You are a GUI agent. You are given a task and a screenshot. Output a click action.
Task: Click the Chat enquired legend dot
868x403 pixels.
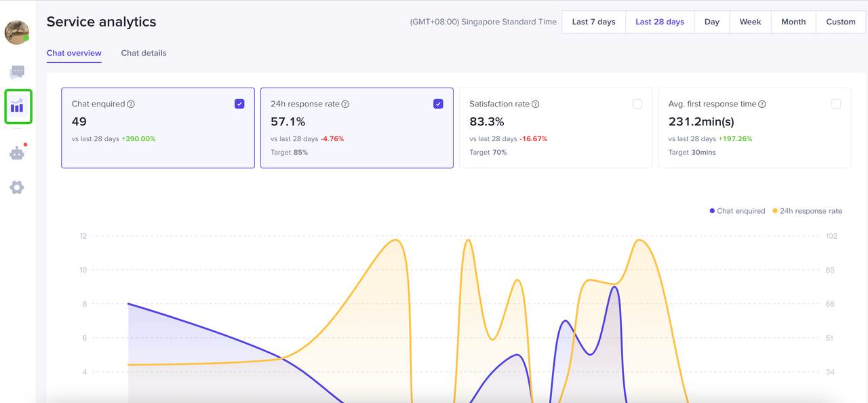(x=712, y=211)
